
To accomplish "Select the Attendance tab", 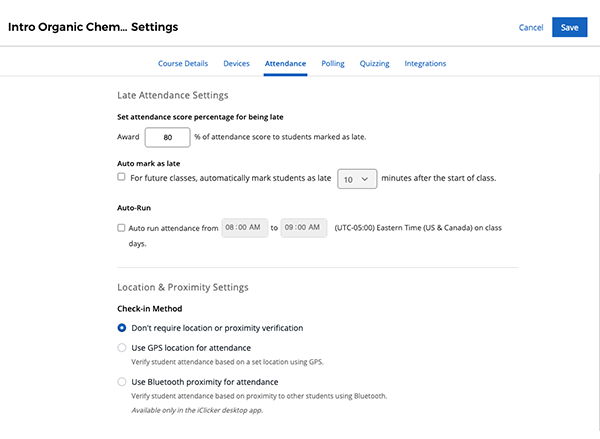I will [x=285, y=64].
